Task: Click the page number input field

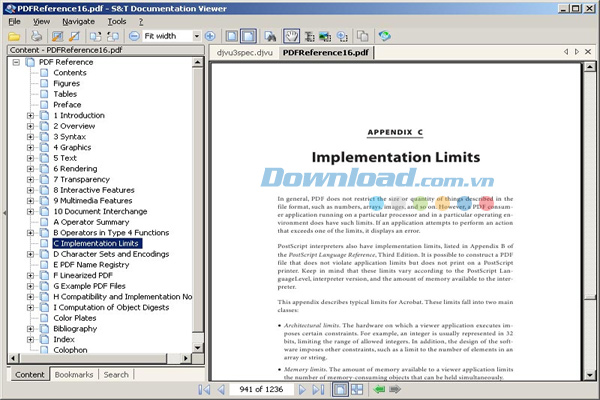Action: 261,390
